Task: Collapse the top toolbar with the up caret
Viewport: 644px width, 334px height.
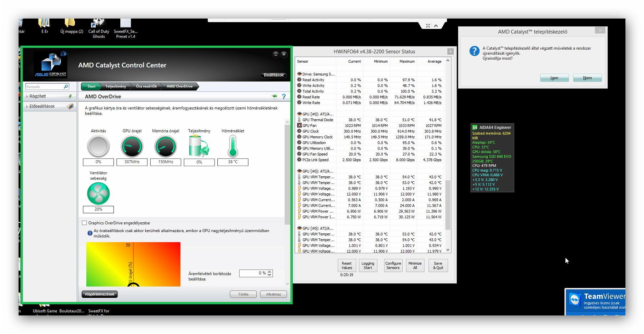Action: tap(436, 26)
